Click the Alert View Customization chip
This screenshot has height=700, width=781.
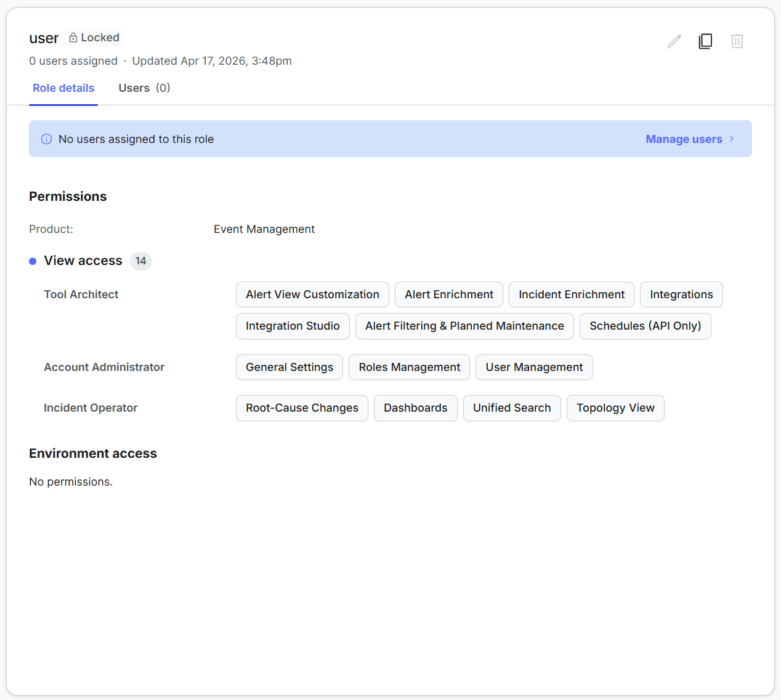click(312, 295)
